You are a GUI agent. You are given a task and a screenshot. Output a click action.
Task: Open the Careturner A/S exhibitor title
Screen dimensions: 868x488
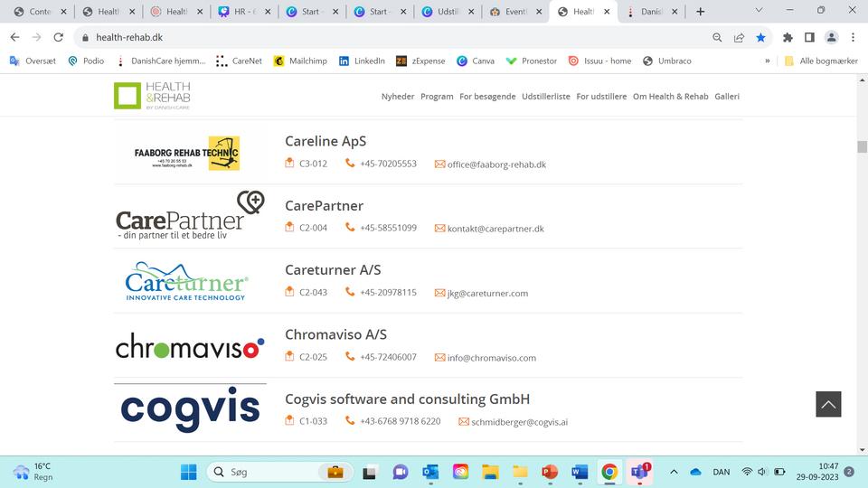coord(333,270)
